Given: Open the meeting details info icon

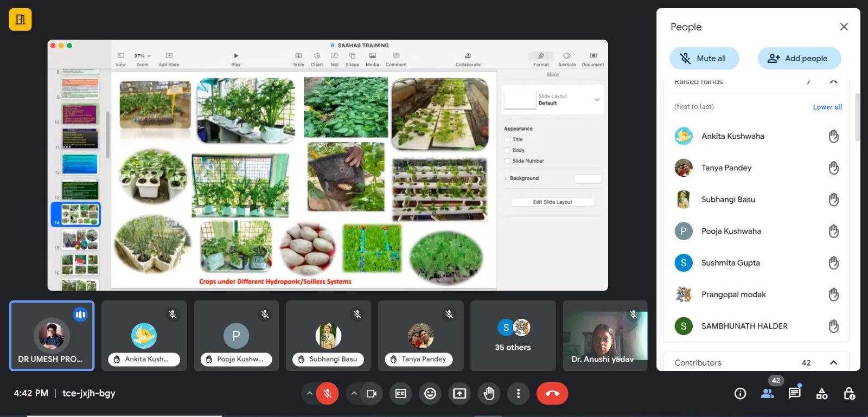Looking at the screenshot, I should pos(740,394).
